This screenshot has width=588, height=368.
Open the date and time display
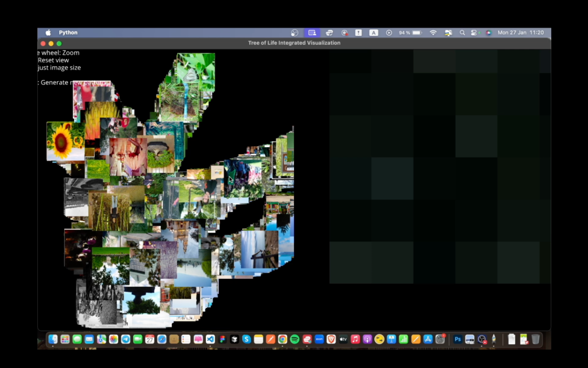(x=520, y=33)
